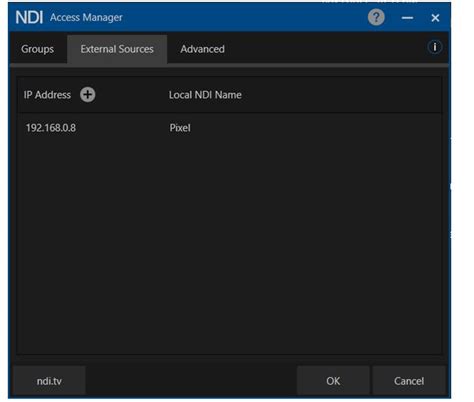
Task: Select the 192.168.0.8 IP address entry
Action: coord(51,128)
